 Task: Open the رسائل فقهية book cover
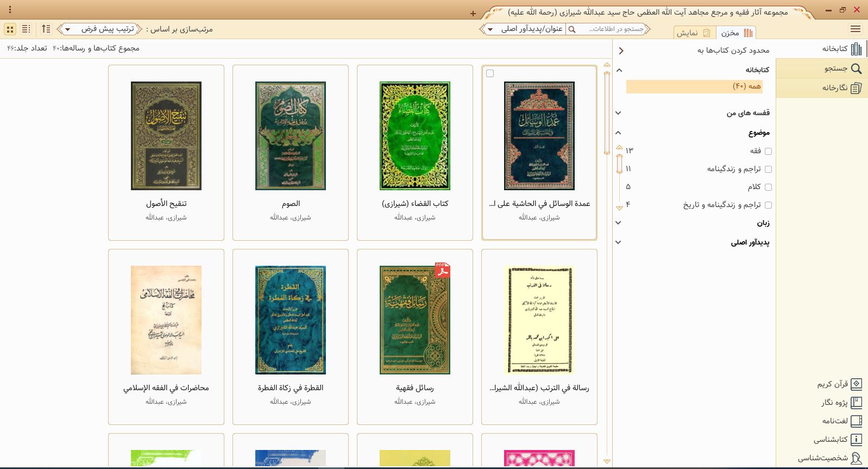(415, 320)
